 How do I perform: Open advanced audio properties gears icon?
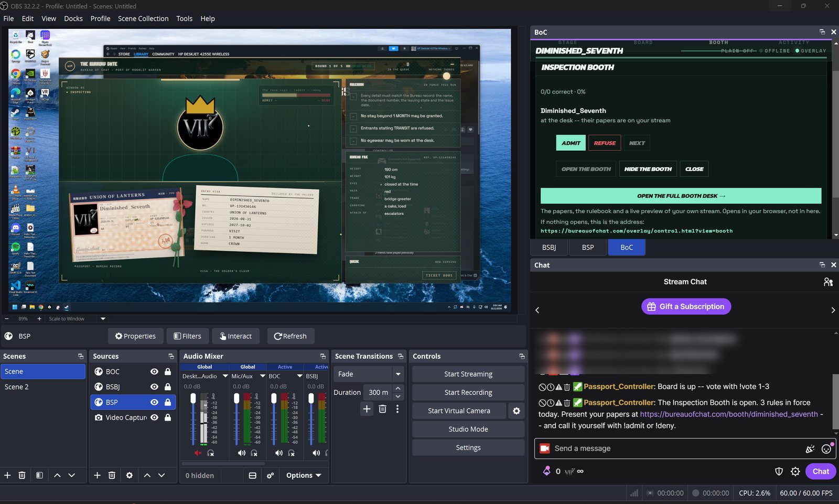(x=270, y=475)
